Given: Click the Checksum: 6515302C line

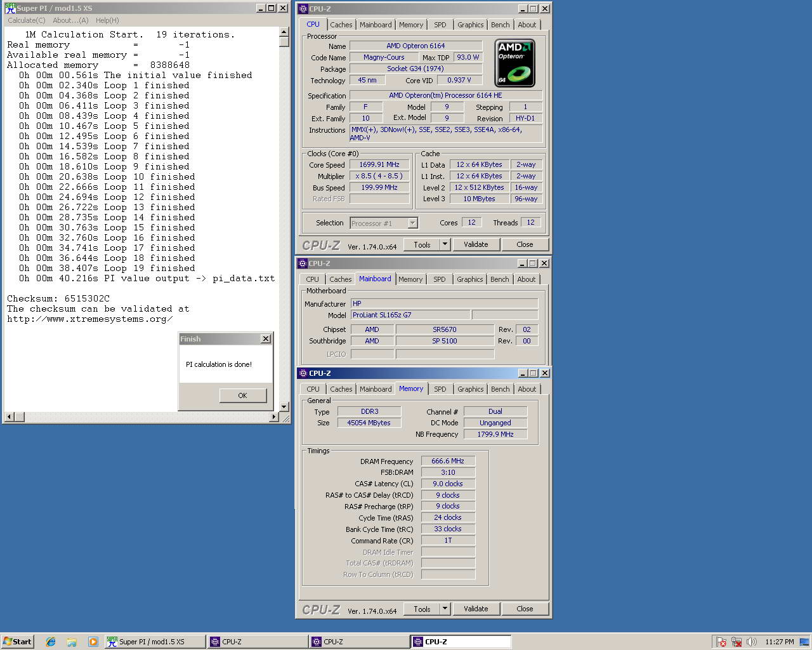Looking at the screenshot, I should (58, 298).
